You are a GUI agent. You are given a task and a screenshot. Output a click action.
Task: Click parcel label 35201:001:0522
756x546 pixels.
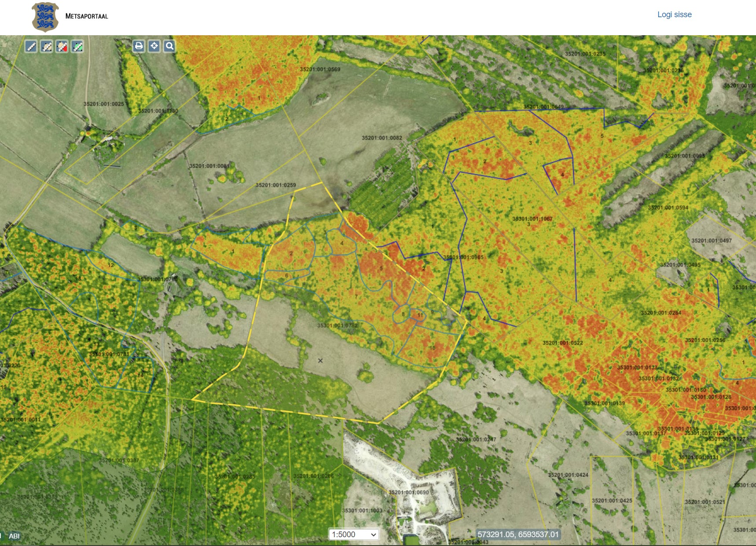(x=563, y=343)
